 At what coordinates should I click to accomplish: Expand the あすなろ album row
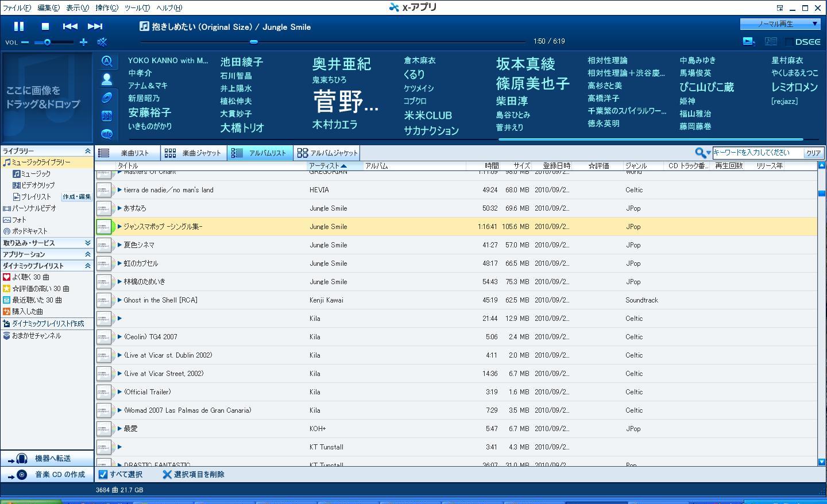(119, 208)
